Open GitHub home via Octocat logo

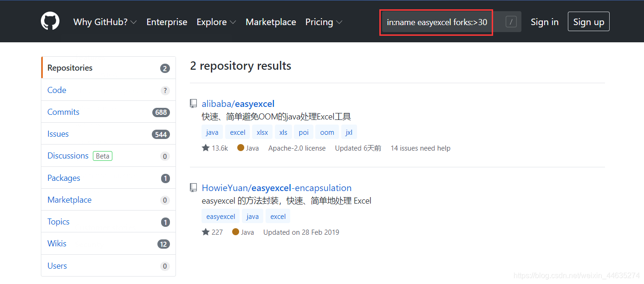pyautogui.click(x=50, y=21)
